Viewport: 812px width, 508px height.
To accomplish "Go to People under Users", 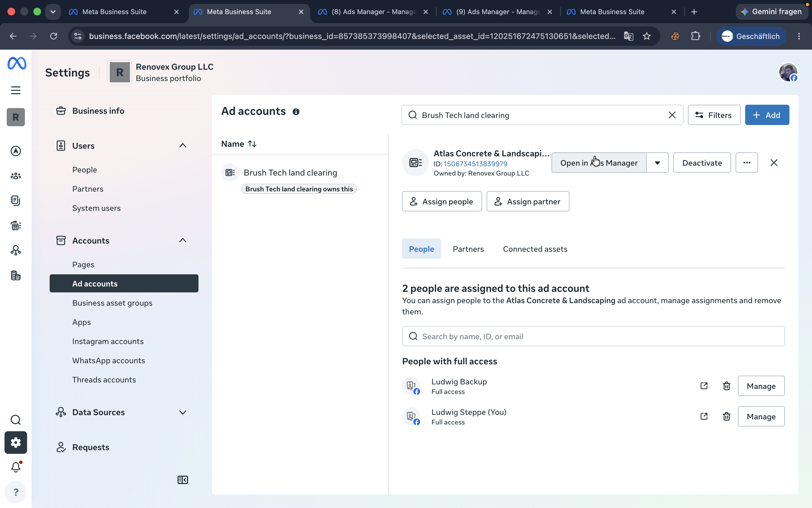I will click(85, 170).
